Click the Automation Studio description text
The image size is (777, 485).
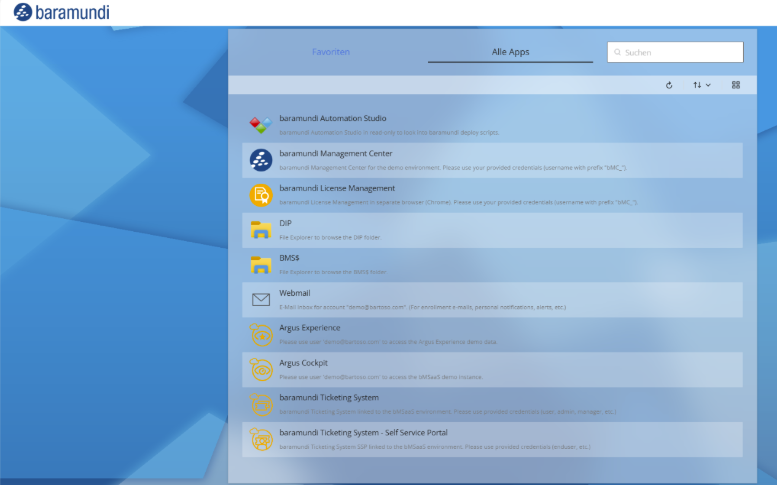[x=389, y=133]
